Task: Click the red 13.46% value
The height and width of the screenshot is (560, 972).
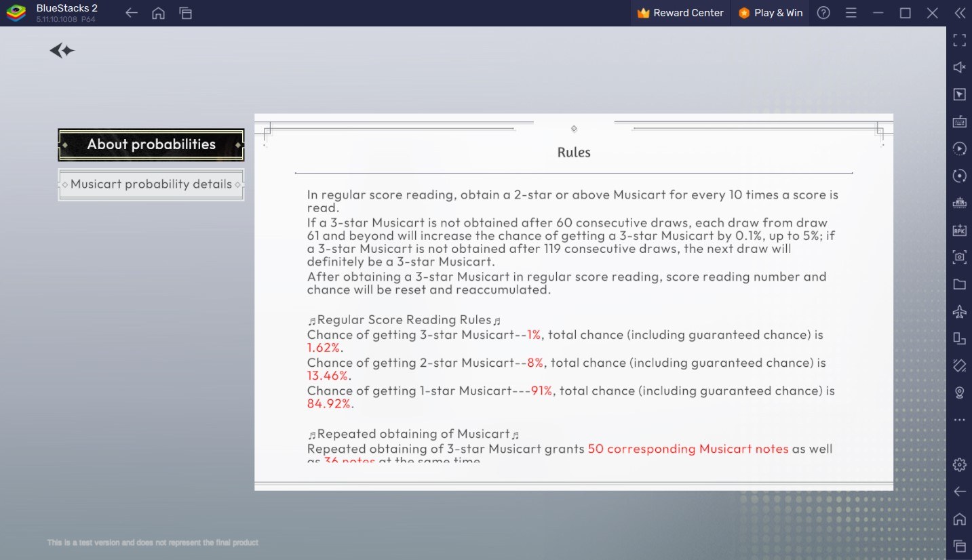Action: 329,376
